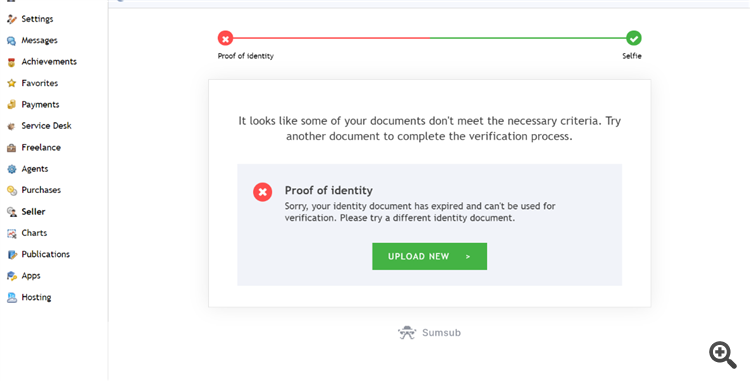750x381 pixels.
Task: Open the Hosting sidebar link
Action: [x=36, y=297]
